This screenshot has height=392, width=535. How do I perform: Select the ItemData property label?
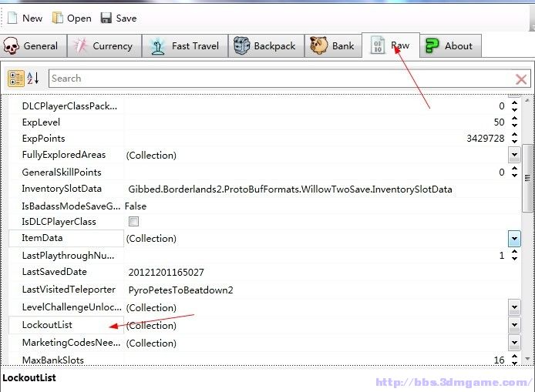(42, 238)
